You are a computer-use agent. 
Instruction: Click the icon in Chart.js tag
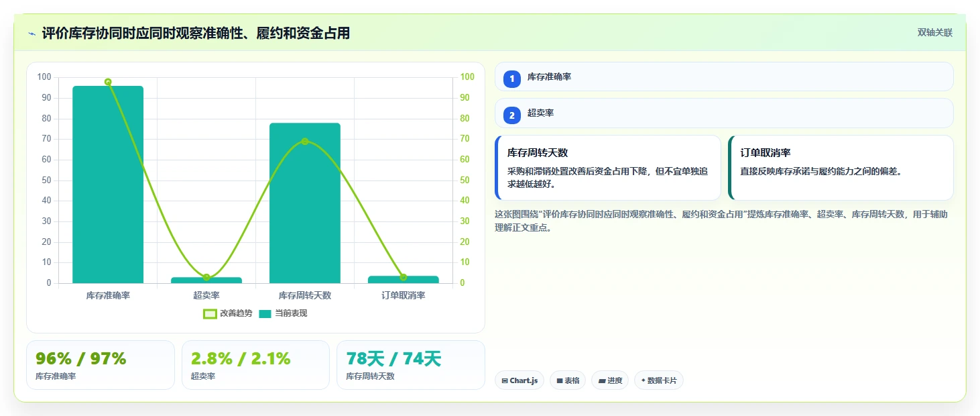pos(505,381)
